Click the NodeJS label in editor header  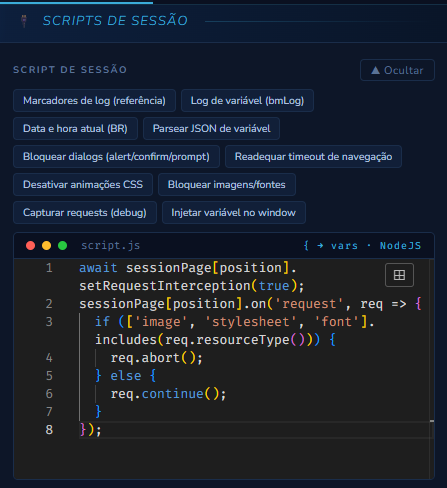point(401,246)
